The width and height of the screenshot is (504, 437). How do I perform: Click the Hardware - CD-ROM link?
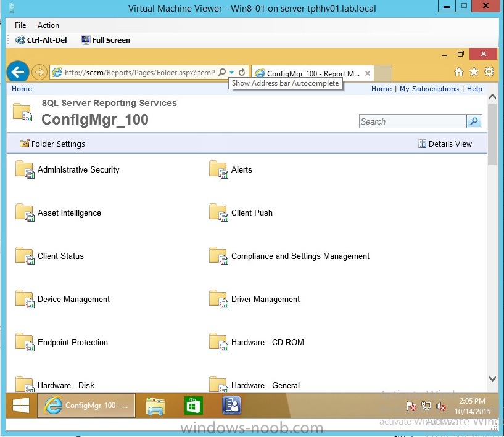(x=268, y=342)
